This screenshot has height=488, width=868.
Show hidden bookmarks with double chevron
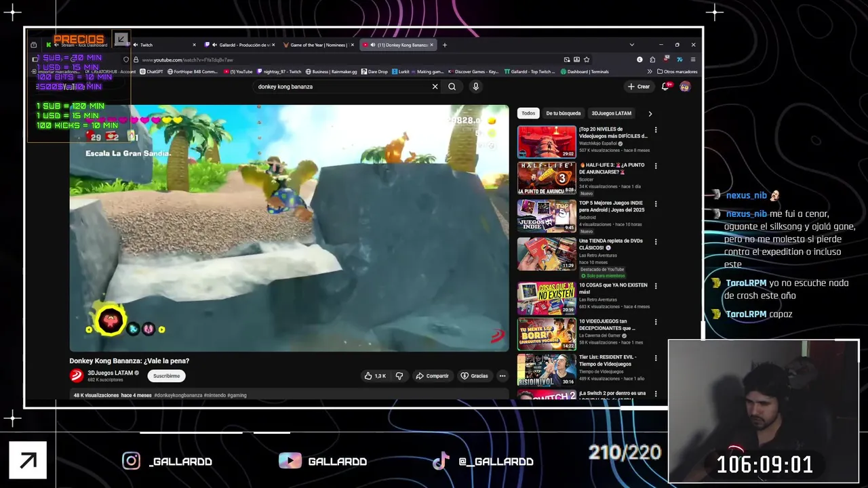[650, 71]
